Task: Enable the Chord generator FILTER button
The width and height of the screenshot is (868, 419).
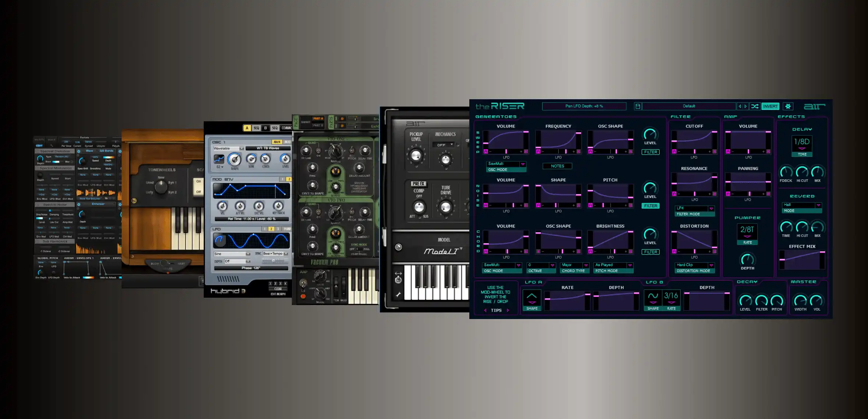Action: tap(650, 252)
